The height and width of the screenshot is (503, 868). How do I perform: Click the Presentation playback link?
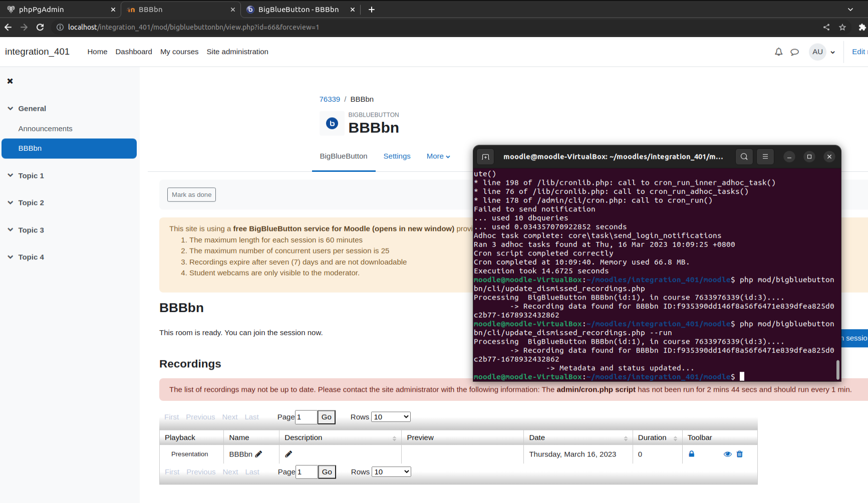(189, 454)
